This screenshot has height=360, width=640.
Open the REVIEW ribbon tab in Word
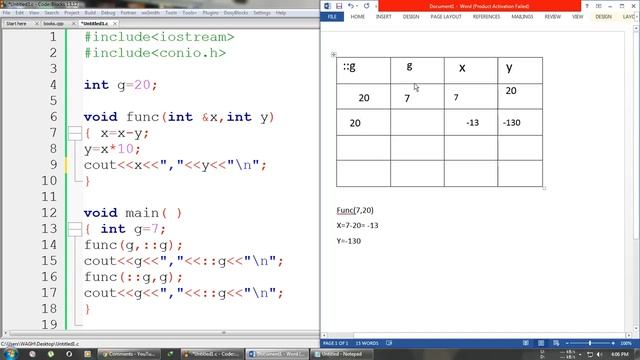552,17
